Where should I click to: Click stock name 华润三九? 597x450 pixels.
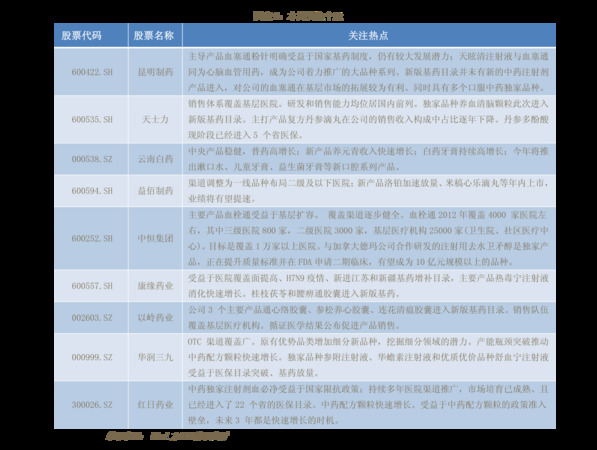click(x=155, y=357)
